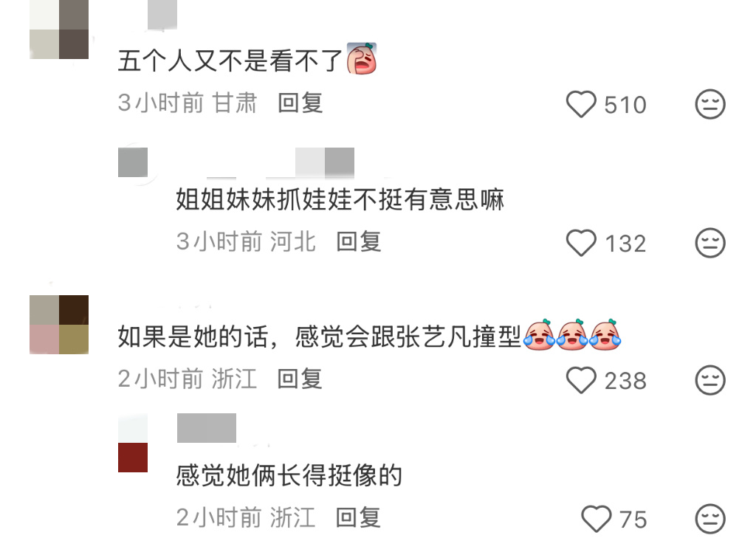This screenshot has width=756, height=538.
Task: Dislike the 姐姐妹妹抓娃娃 comment
Action: click(710, 243)
